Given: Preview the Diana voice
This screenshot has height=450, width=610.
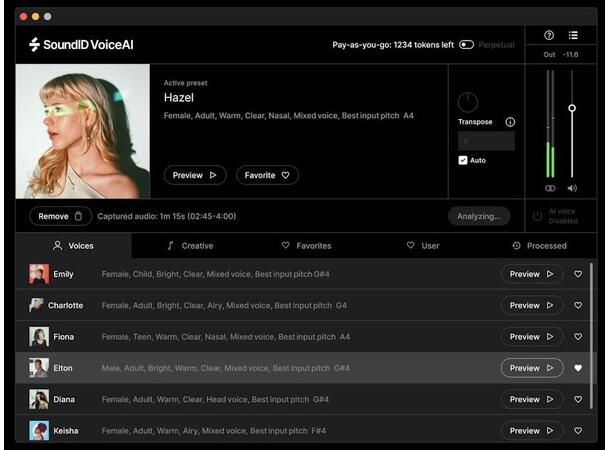Looking at the screenshot, I should [532, 399].
